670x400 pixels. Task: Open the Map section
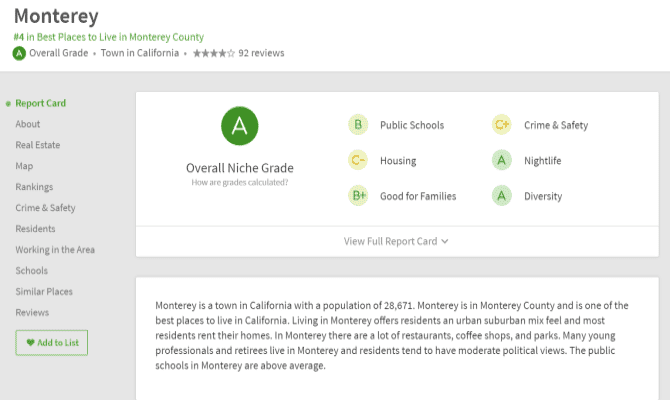[x=24, y=166]
